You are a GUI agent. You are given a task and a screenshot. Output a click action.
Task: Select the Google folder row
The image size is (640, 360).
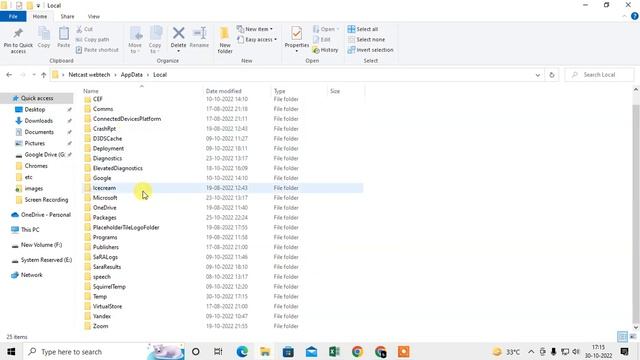(x=223, y=178)
